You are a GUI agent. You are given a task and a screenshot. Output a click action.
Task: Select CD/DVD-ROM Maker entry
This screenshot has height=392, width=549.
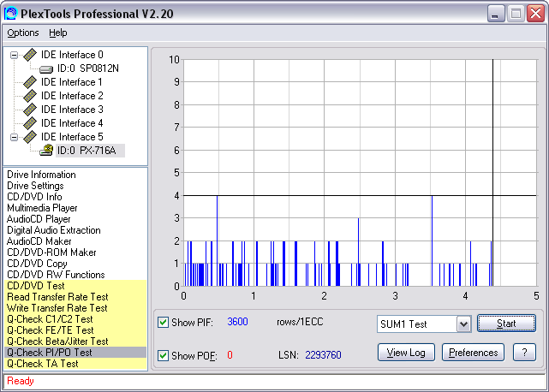[x=51, y=252]
